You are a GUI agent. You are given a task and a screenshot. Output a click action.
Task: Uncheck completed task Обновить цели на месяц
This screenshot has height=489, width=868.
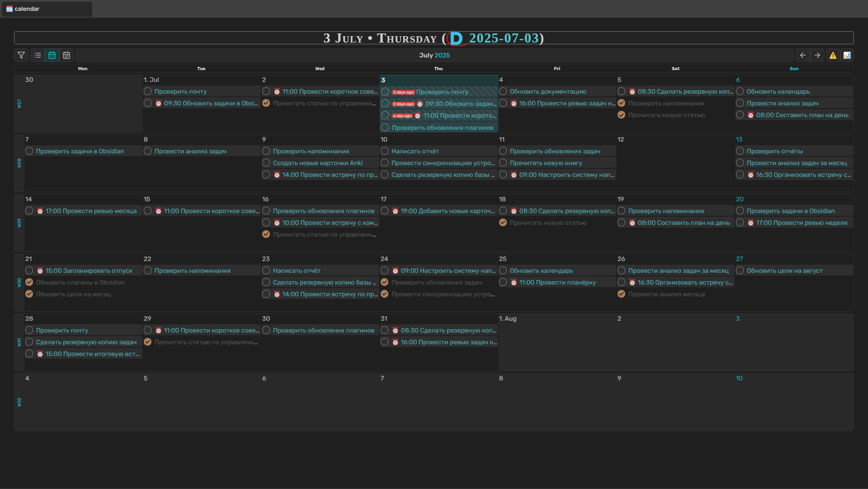pos(29,294)
